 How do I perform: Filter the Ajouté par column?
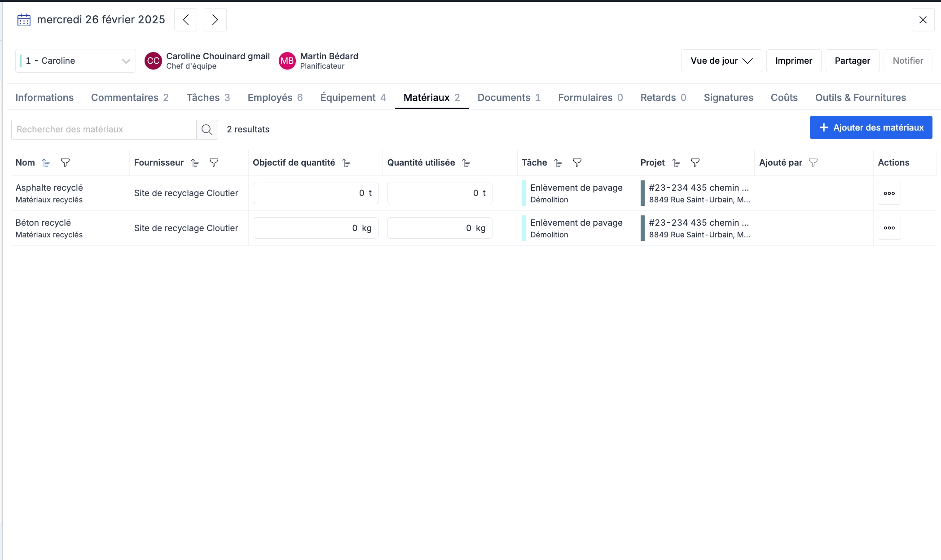coord(813,163)
